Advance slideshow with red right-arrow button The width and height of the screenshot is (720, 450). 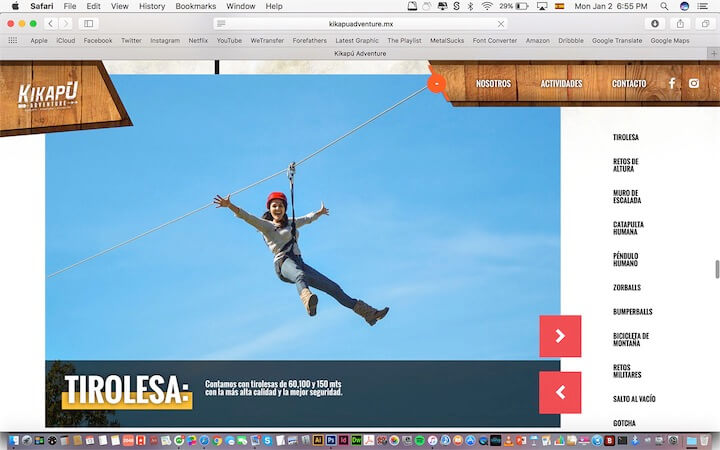tap(560, 336)
